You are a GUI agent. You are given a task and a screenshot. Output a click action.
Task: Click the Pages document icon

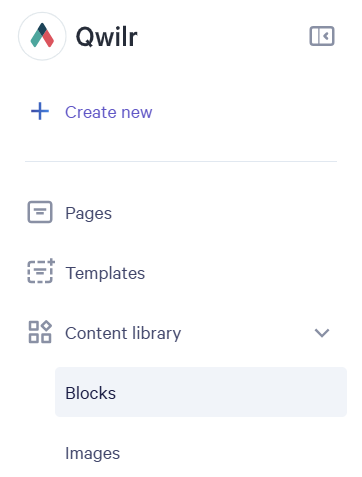[x=40, y=212]
